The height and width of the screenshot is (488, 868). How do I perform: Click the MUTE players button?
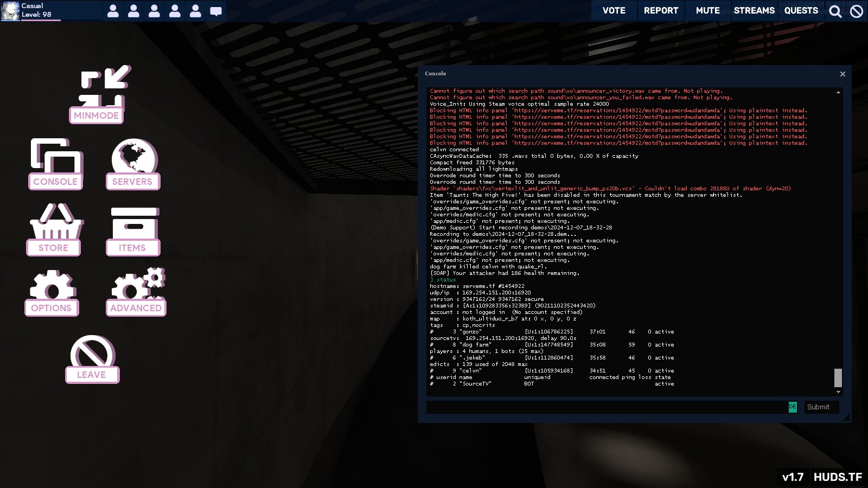coord(707,10)
